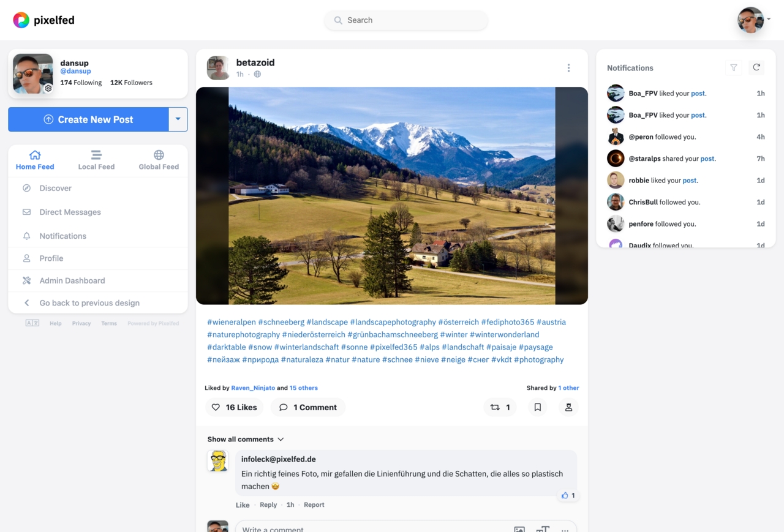784x532 pixels.
Task: Open Direct Messages from the sidebar
Action: (x=70, y=212)
